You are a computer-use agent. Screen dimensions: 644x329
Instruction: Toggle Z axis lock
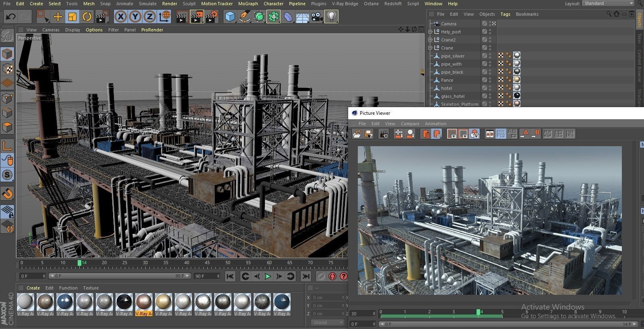pyautogui.click(x=150, y=17)
